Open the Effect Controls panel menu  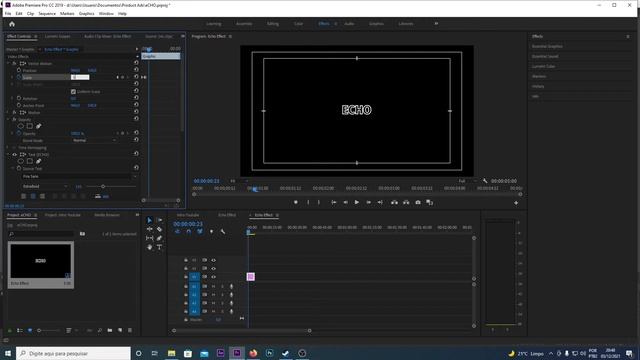[x=36, y=36]
